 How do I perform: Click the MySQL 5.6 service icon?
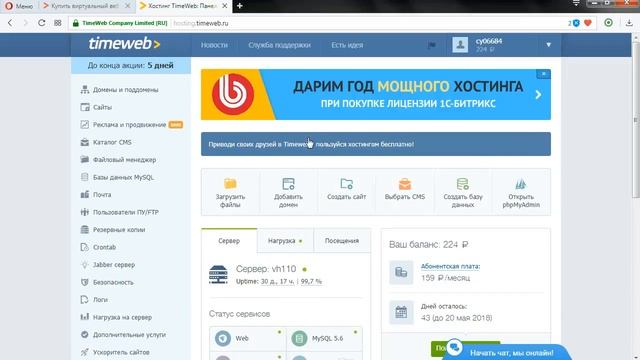[299, 338]
